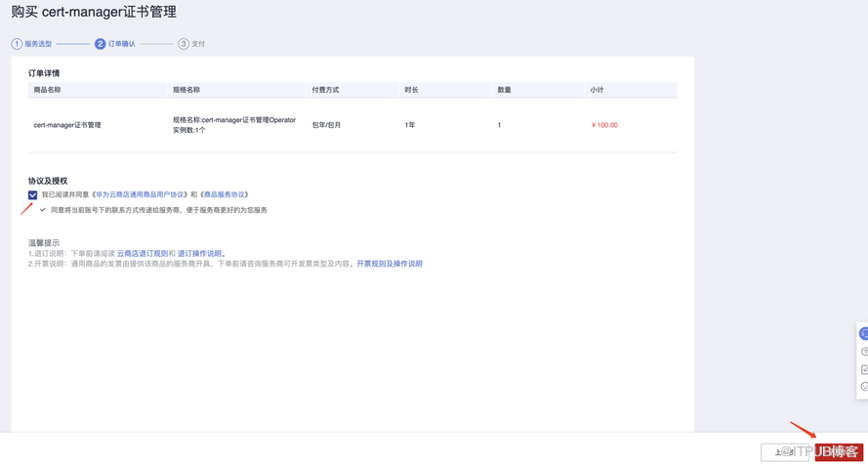
Task: Click the top icon in right floating sidebar
Action: point(863,334)
